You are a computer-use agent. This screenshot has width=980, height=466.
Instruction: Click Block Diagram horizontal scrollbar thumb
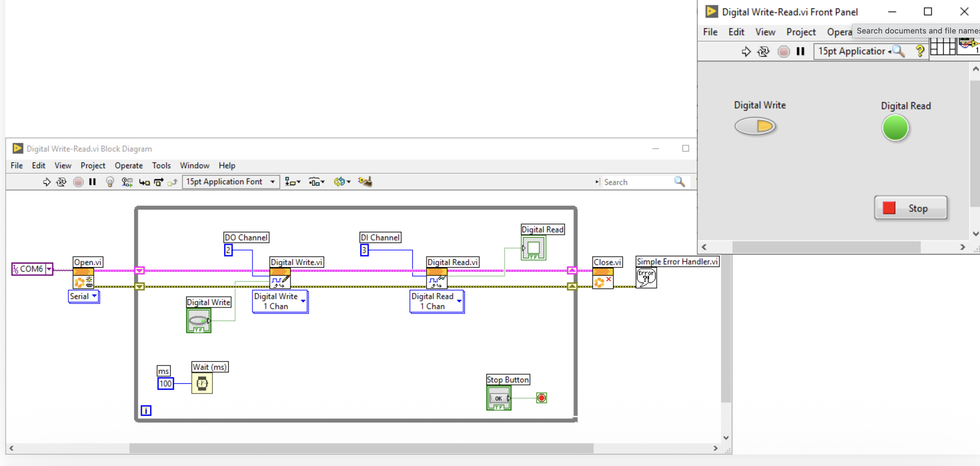(361, 449)
